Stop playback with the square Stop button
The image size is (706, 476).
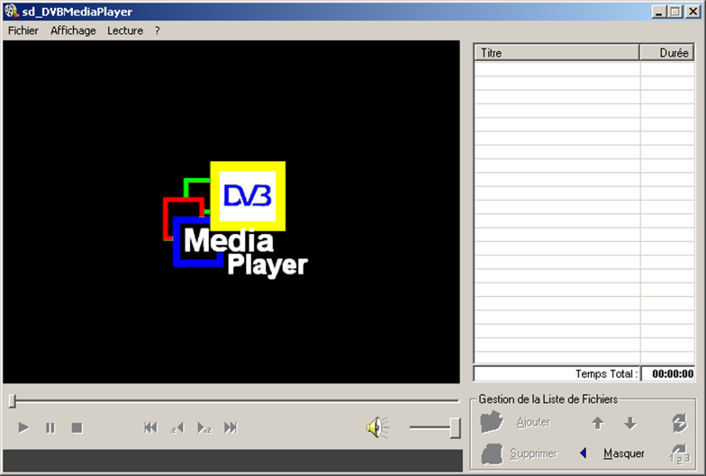(77, 427)
